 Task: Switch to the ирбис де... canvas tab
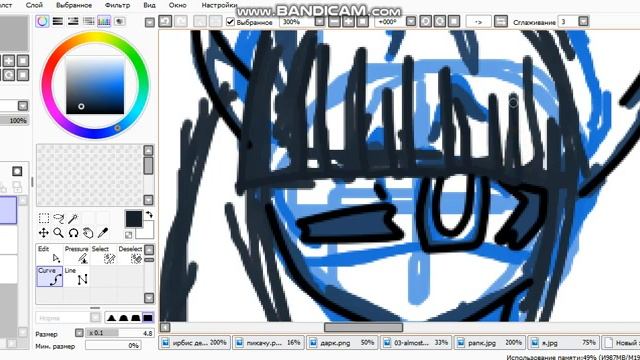tap(195, 343)
